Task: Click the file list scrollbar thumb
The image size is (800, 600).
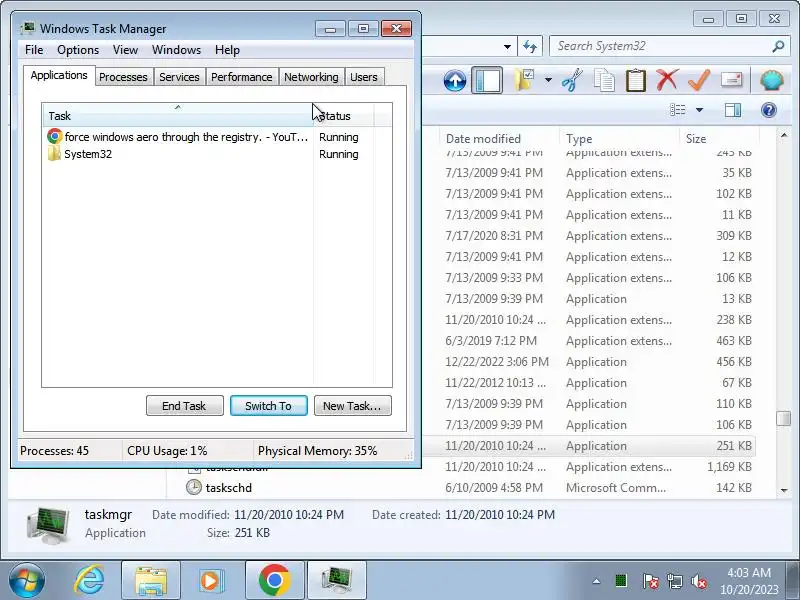Action: coord(784,418)
